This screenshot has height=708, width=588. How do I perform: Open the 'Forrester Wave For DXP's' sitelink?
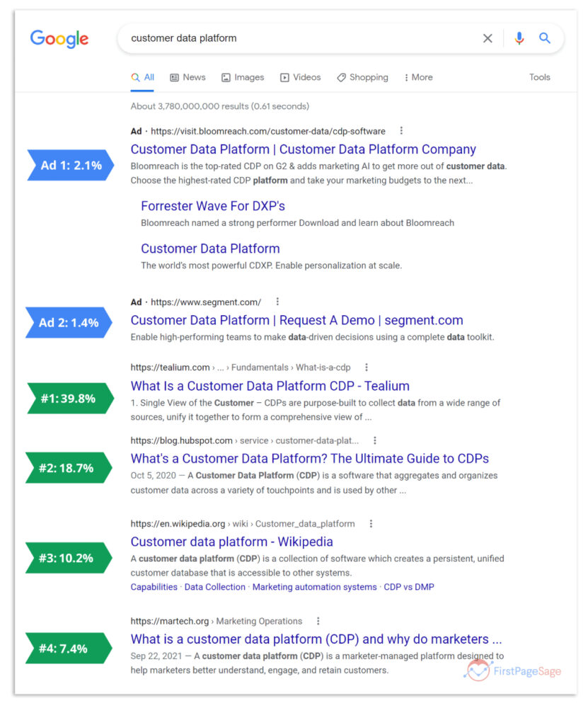pos(213,206)
